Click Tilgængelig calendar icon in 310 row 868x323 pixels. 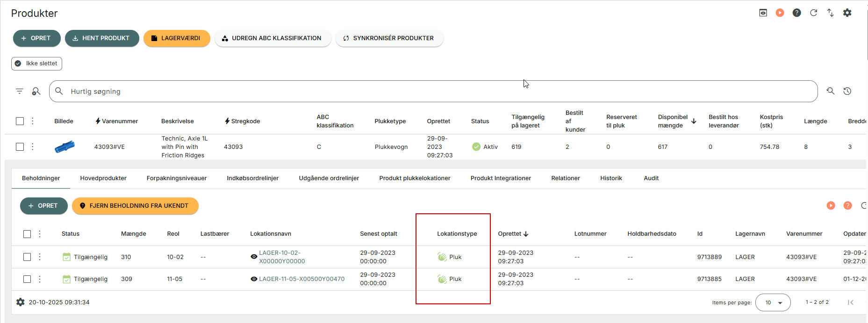tap(66, 257)
